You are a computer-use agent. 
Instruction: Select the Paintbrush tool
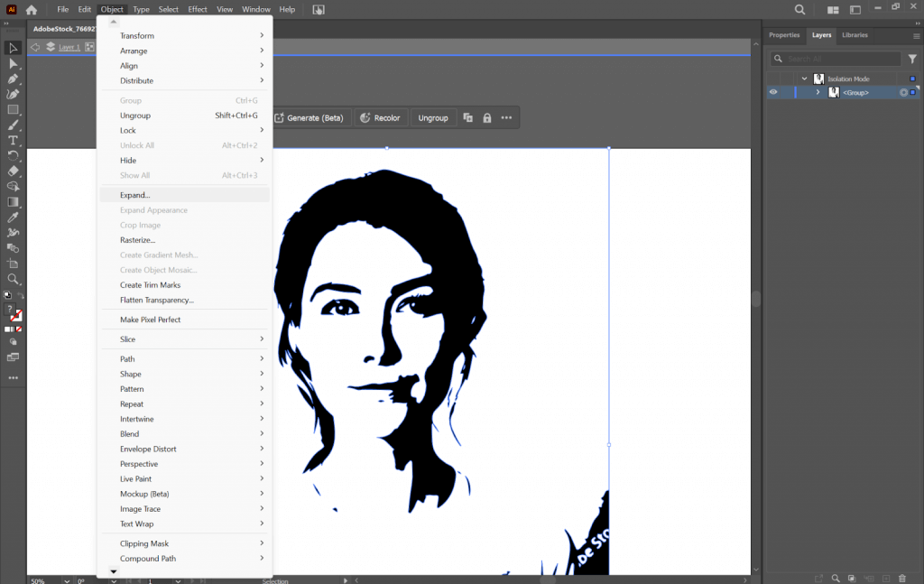click(13, 125)
